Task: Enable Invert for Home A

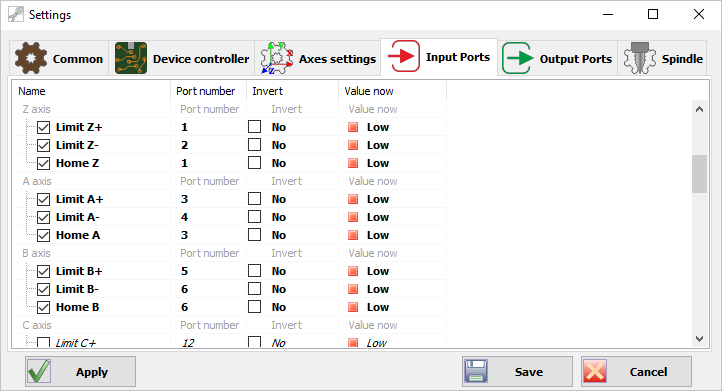Action: coord(255,234)
